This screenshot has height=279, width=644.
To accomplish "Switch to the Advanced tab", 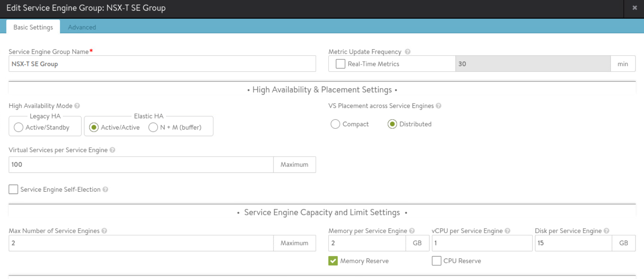I will point(82,27).
